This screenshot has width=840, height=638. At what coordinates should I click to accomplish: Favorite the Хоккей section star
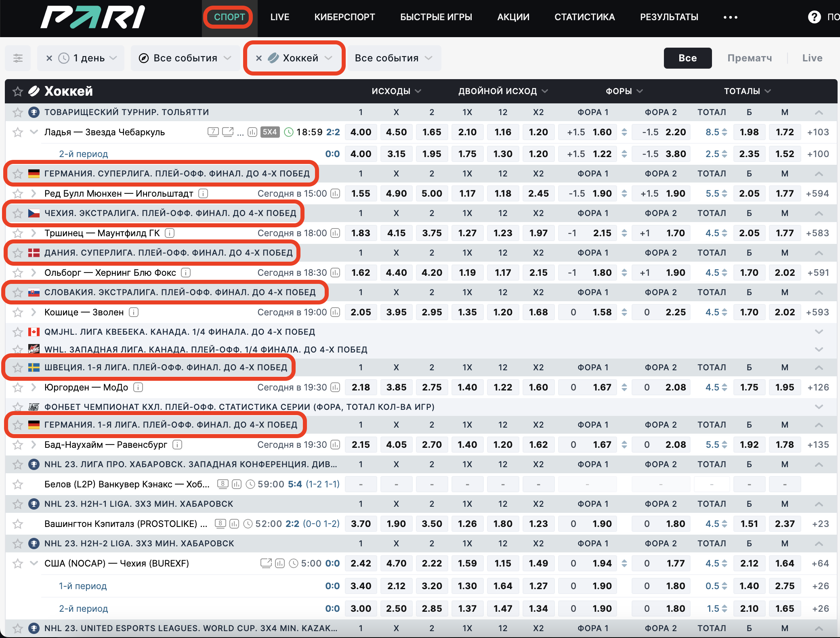(x=17, y=91)
